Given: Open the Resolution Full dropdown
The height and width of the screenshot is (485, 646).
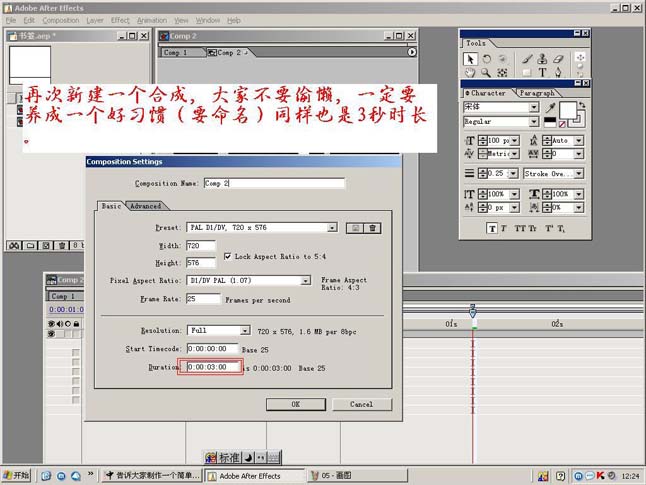Looking at the screenshot, I should [245, 330].
